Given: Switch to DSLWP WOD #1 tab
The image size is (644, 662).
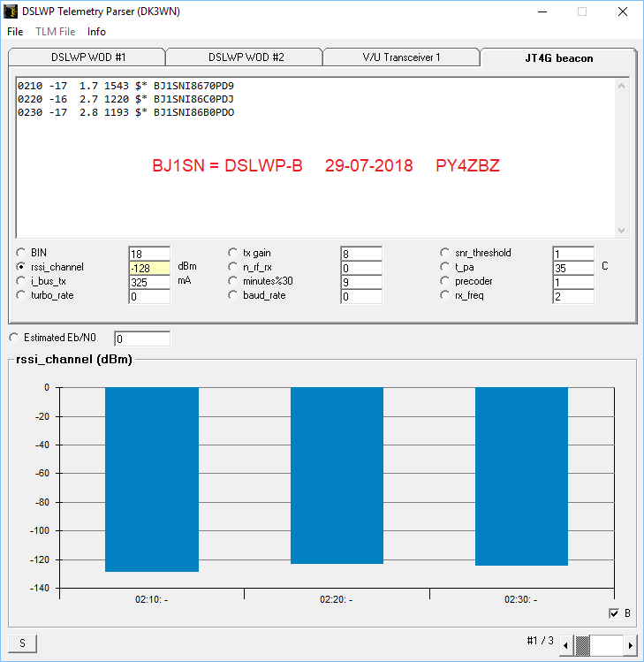Looking at the screenshot, I should pos(87,57).
